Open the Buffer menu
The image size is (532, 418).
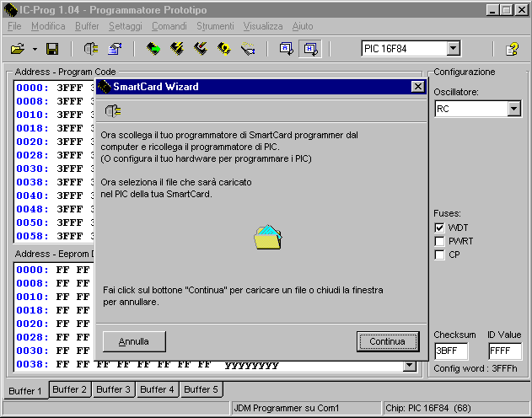click(87, 26)
